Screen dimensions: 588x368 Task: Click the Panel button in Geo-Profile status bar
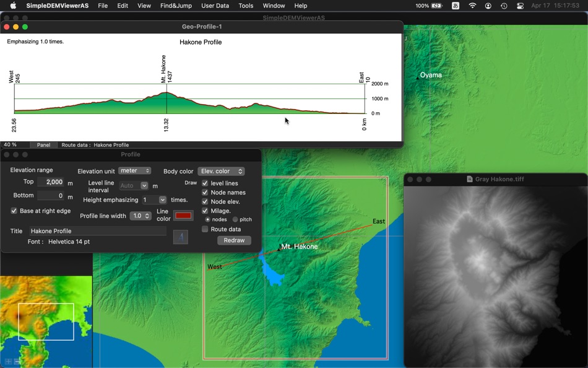[x=43, y=144]
